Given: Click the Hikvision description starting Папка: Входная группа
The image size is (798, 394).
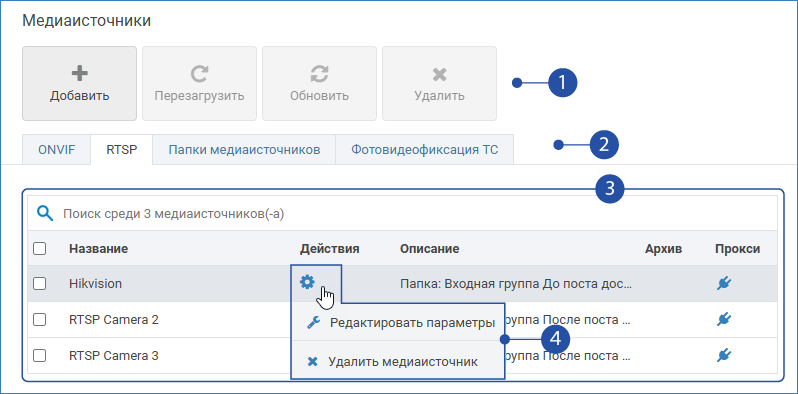Looking at the screenshot, I should (516, 284).
